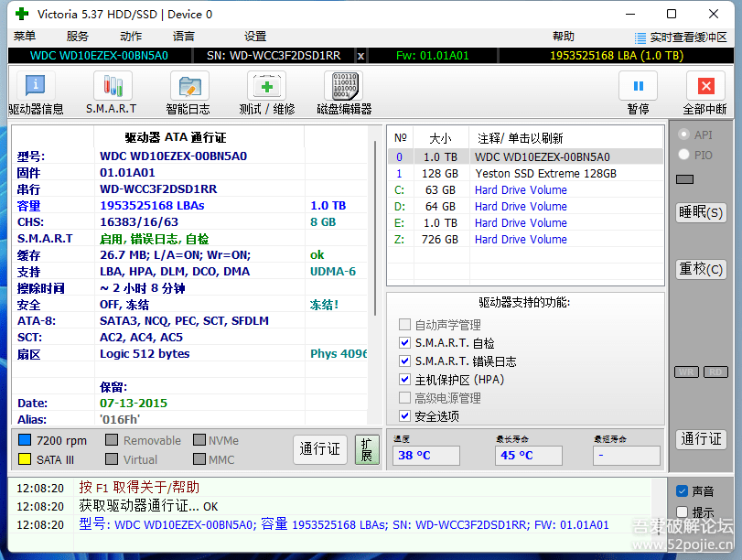742x560 pixels.
Task: Open the 动作 menu
Action: pos(131,37)
